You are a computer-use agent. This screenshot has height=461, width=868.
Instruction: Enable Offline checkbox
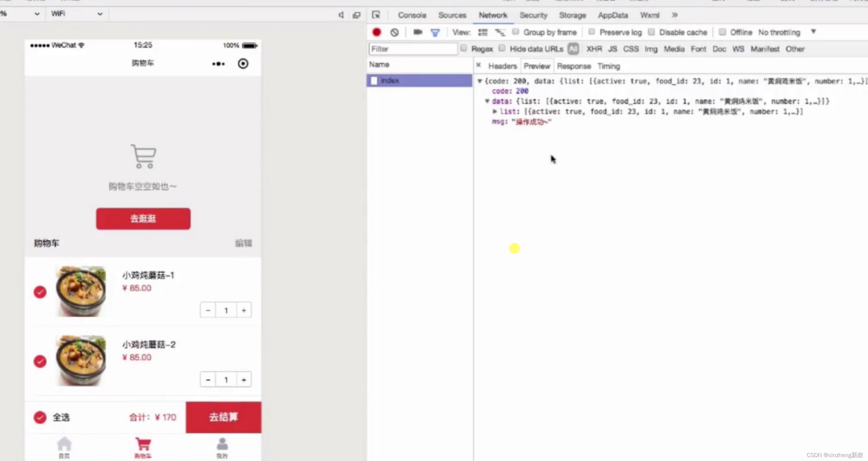point(722,32)
